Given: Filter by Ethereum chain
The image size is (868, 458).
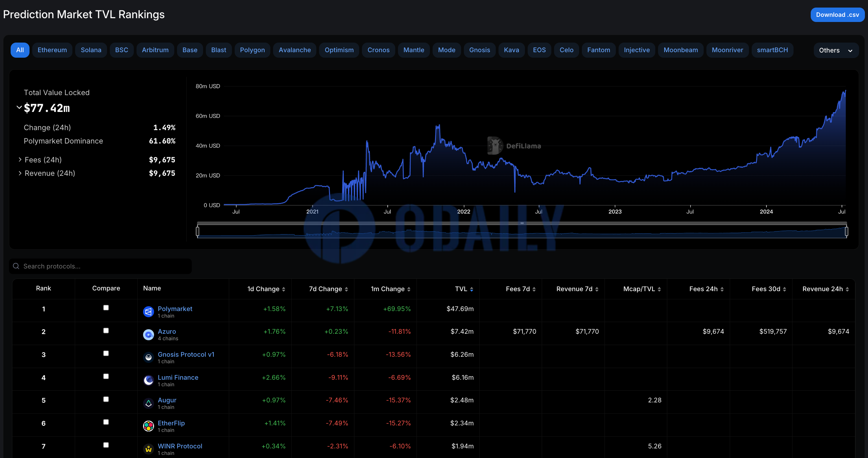Looking at the screenshot, I should point(52,50).
